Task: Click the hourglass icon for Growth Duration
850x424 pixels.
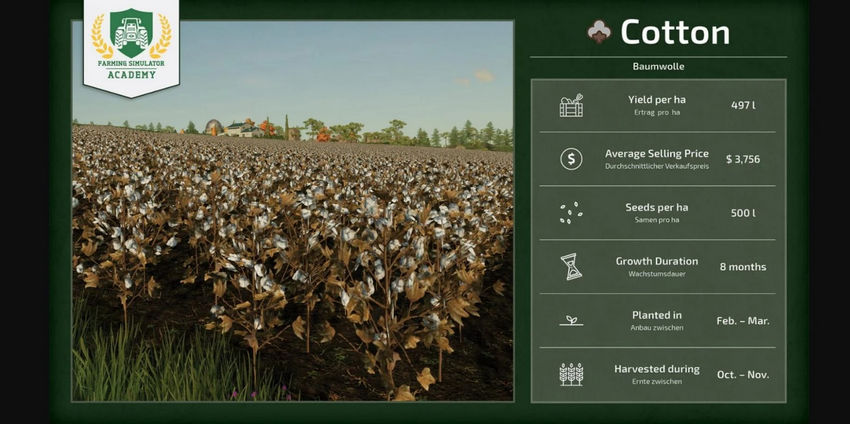Action: click(x=571, y=267)
